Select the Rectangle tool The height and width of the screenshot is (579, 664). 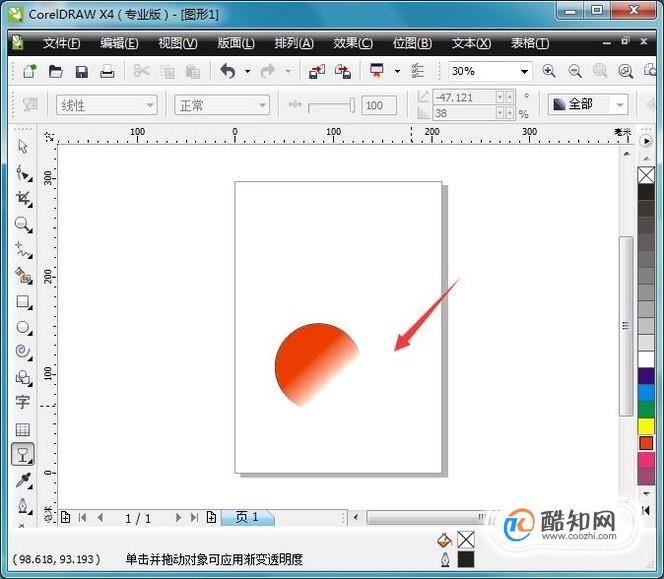pyautogui.click(x=23, y=302)
